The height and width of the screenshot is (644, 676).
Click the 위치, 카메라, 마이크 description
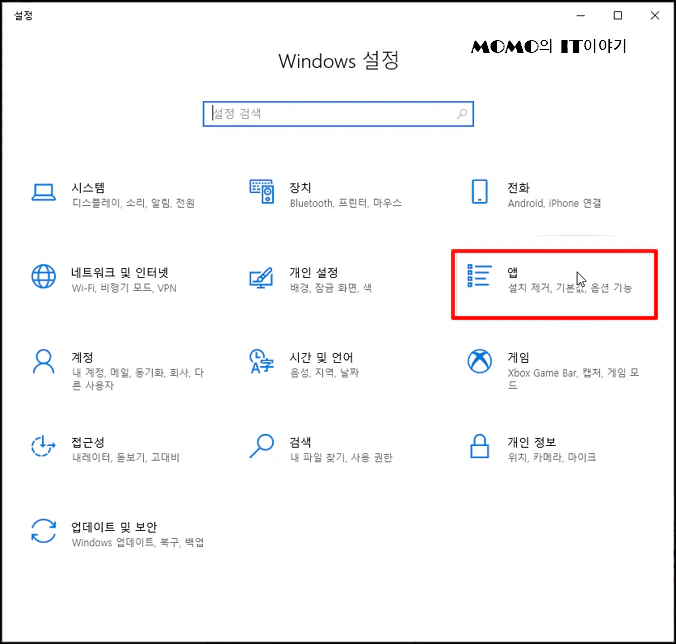[552, 458]
